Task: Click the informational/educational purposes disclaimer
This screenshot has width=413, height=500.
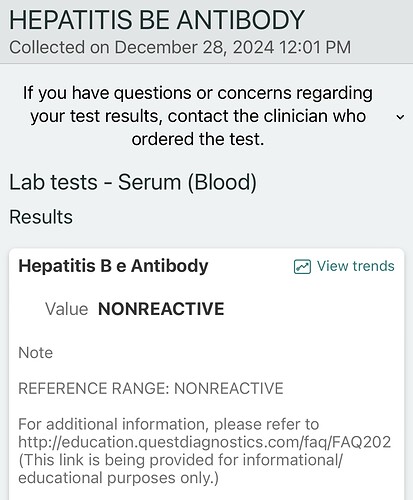Action: tap(180, 469)
